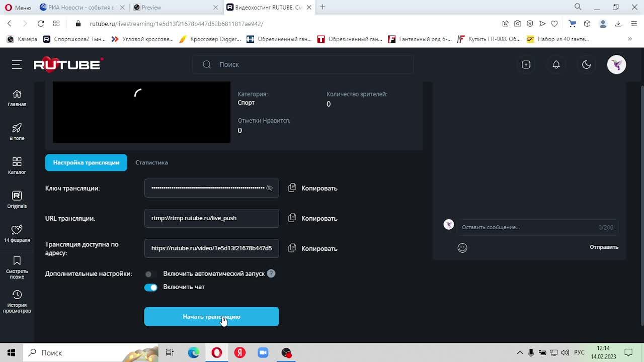644x362 pixels.
Task: Copy the stream key
Action: click(313, 188)
